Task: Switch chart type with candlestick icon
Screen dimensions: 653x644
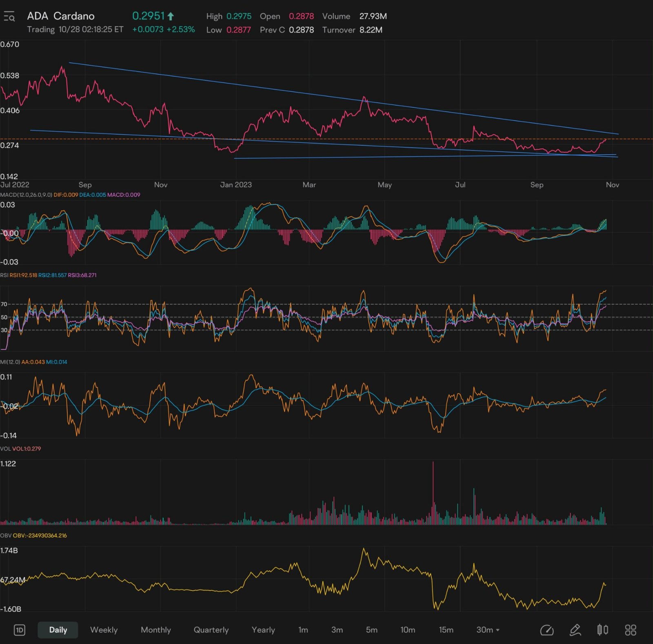Action: tap(602, 630)
